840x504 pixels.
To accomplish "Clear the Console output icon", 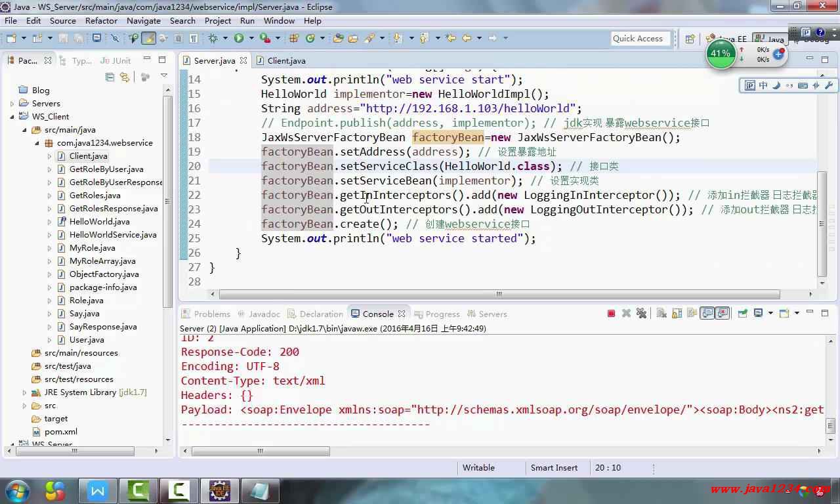I will 661,314.
